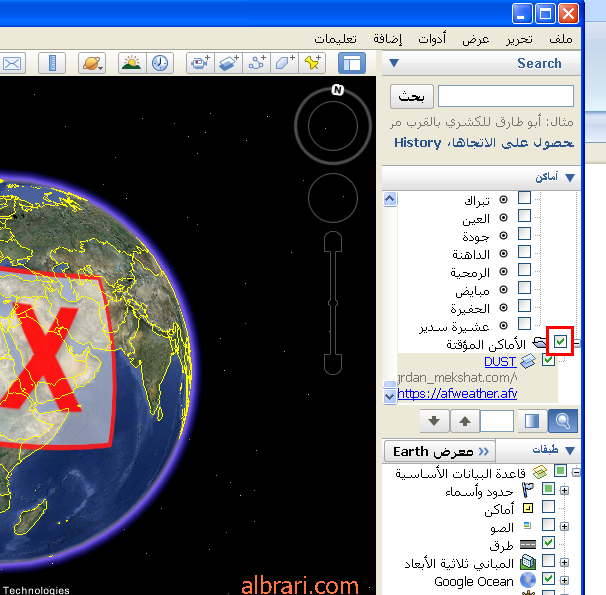Check the العين place checkbox
The width and height of the screenshot is (606, 595).
(524, 216)
